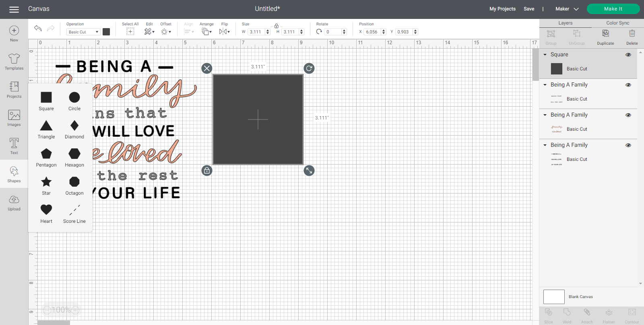Screen dimensions: 644x325
Task: Insert a Circle shape
Action: (74, 101)
